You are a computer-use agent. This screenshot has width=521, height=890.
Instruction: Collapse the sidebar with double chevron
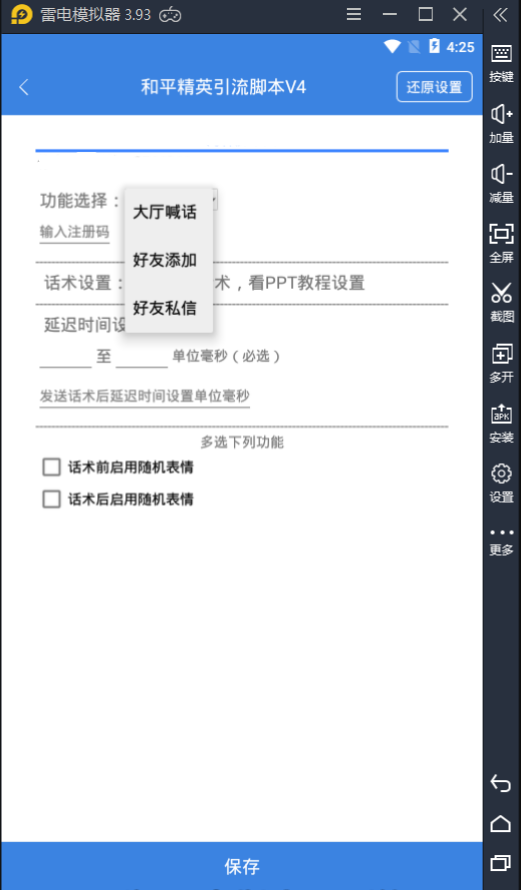click(500, 15)
